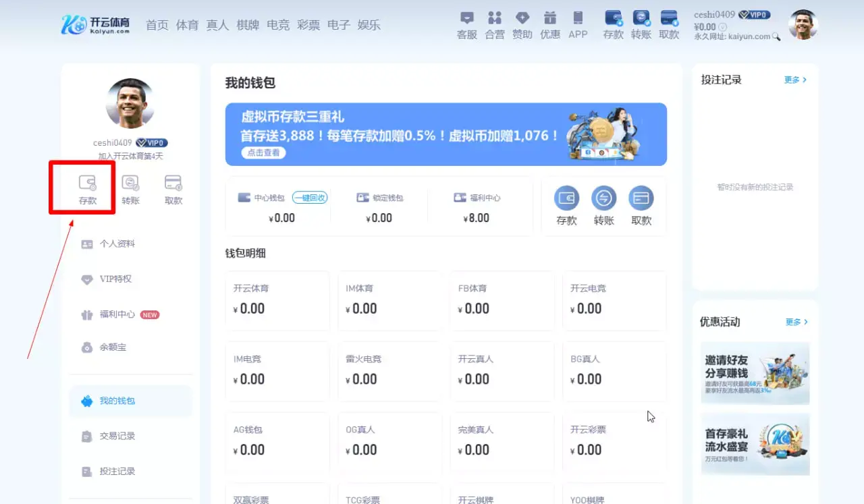
Task: Click 一键回收 one-click recycle button
Action: (x=310, y=198)
